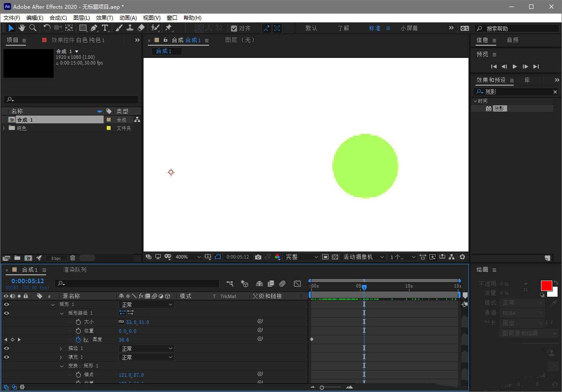Open the 完整 resolution dropdown
The image size is (562, 392).
(x=302, y=257)
